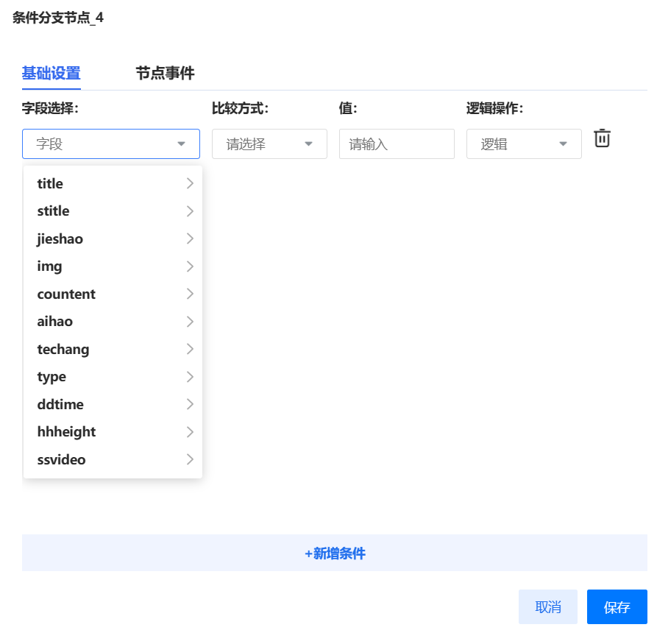Image resolution: width=657 pixels, height=644 pixels.
Task: Choose stitle from the field list
Action: point(54,211)
